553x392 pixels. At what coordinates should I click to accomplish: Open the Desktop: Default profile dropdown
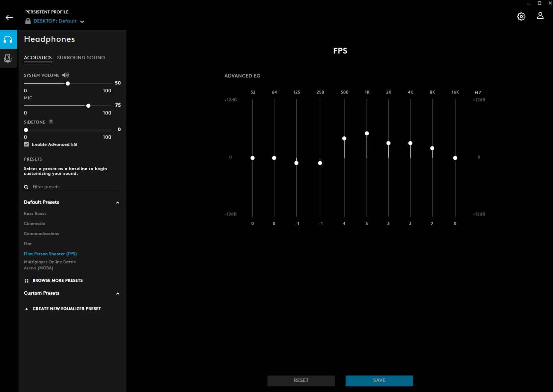58,21
